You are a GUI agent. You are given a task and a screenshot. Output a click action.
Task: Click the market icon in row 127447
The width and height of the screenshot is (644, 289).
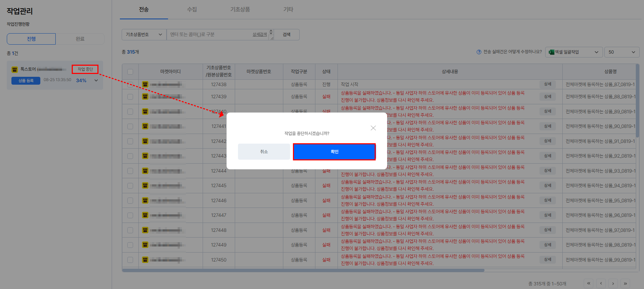point(145,215)
